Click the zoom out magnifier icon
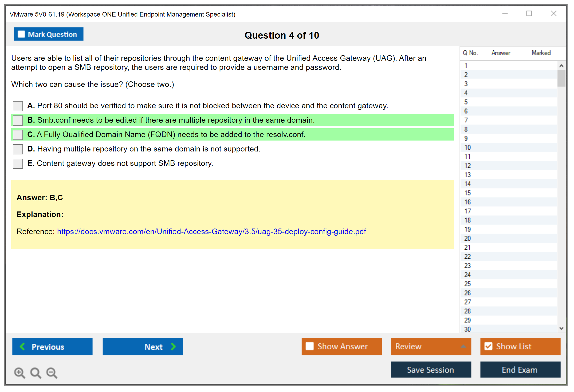The height and width of the screenshot is (392, 574). pyautogui.click(x=52, y=373)
